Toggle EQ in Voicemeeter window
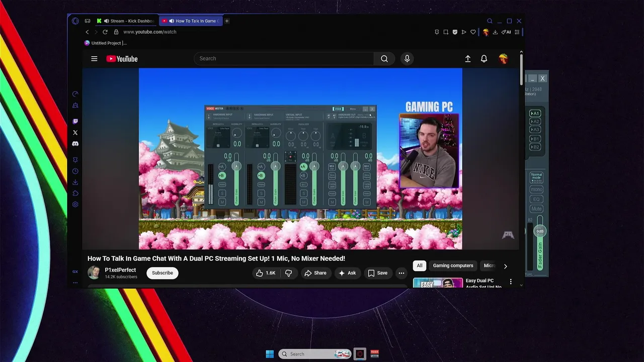Image resolution: width=644 pixels, height=362 pixels. [536, 199]
